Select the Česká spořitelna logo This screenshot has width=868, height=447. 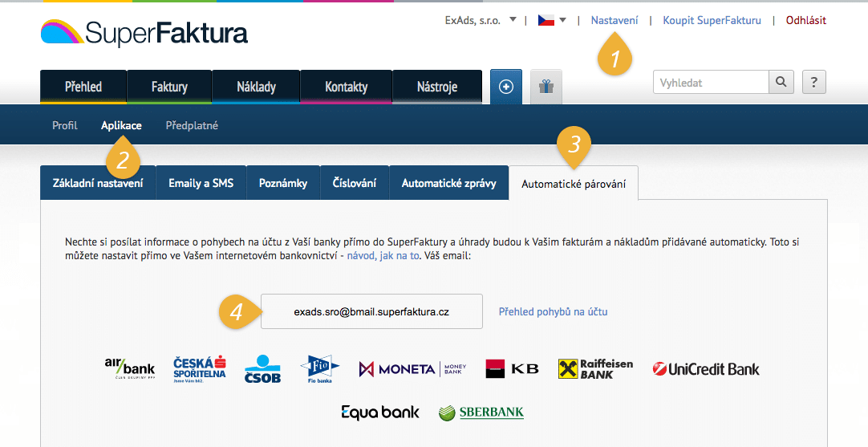[199, 369]
